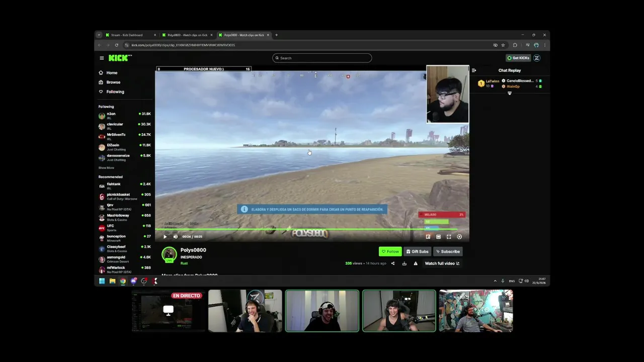Open mfWarlock recommended channel
Image resolution: width=644 pixels, height=362 pixels.
[124, 269]
